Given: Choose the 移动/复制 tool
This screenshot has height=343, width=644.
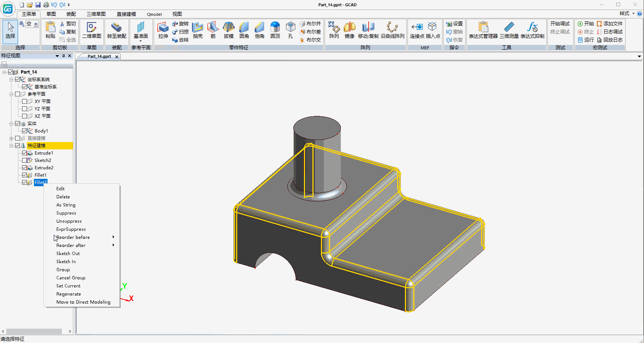Looking at the screenshot, I should 368,30.
